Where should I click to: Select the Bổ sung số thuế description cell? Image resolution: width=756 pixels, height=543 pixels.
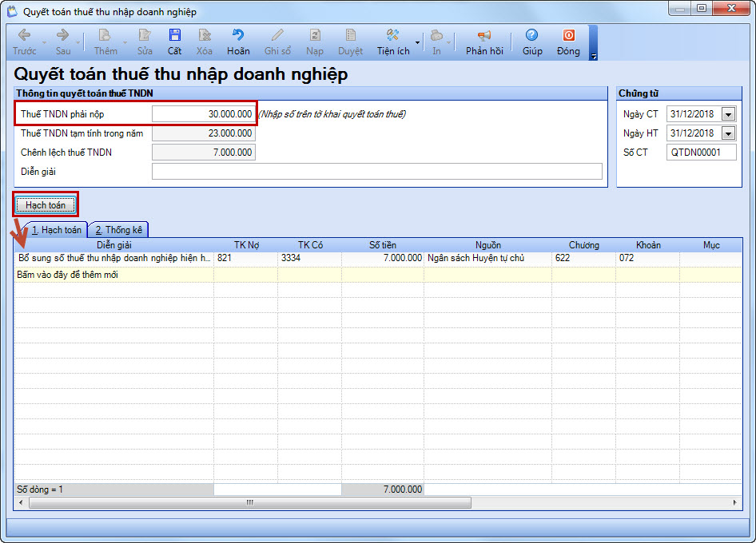click(x=114, y=258)
